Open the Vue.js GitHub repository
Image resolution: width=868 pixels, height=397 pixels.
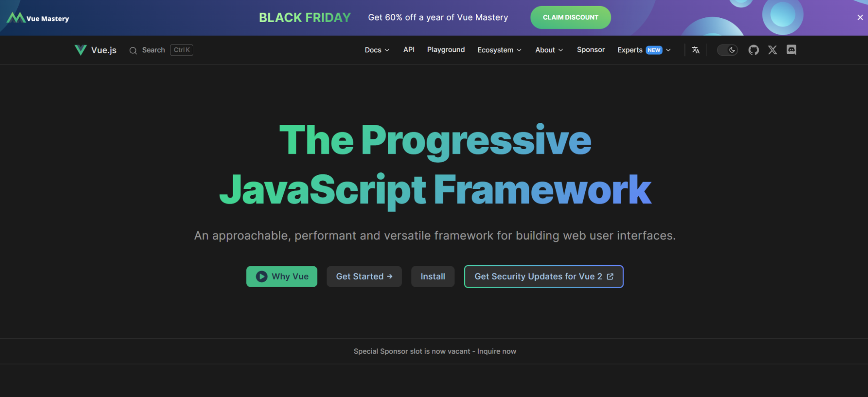point(753,50)
